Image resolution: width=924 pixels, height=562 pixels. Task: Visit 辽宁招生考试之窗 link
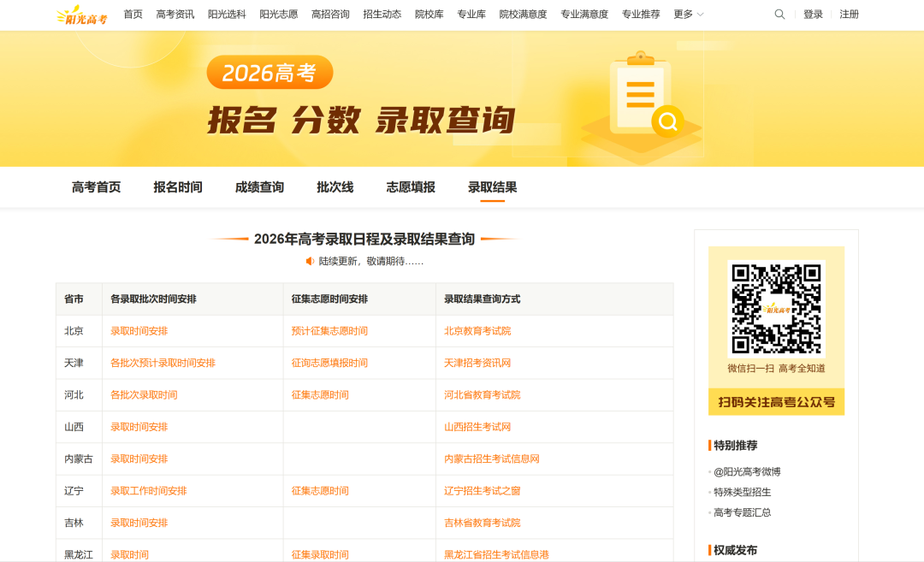click(482, 491)
